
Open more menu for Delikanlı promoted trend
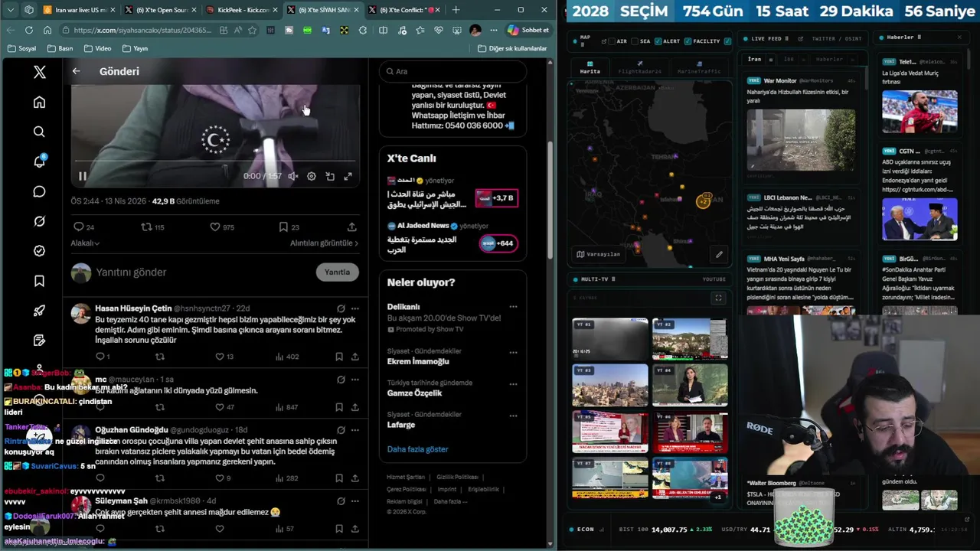click(x=513, y=307)
